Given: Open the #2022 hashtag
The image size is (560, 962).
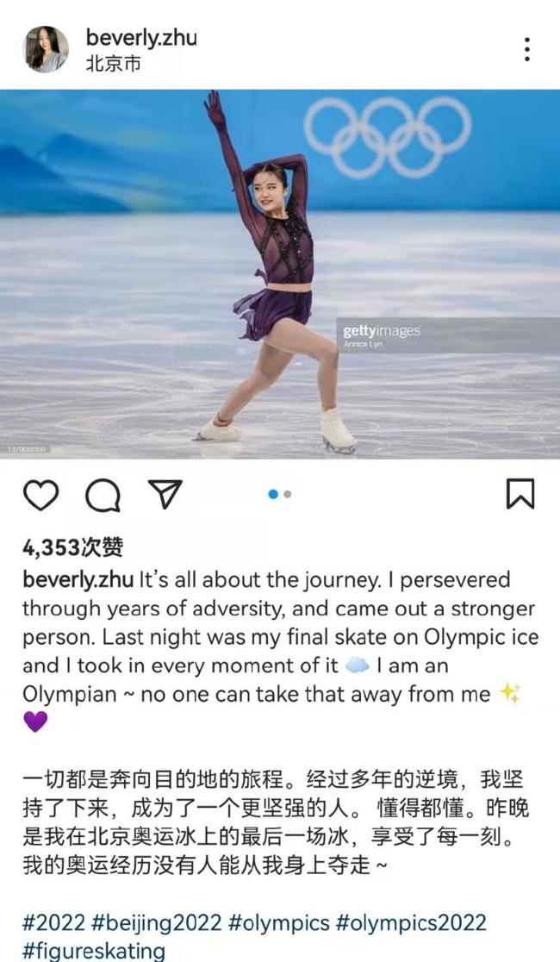Looking at the screenshot, I should pos(53,922).
